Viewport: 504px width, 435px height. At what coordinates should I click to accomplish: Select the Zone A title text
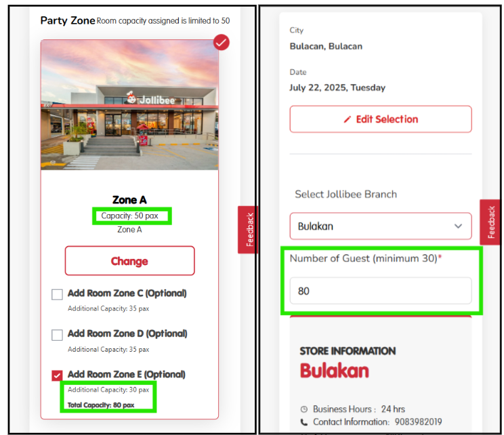point(129,200)
